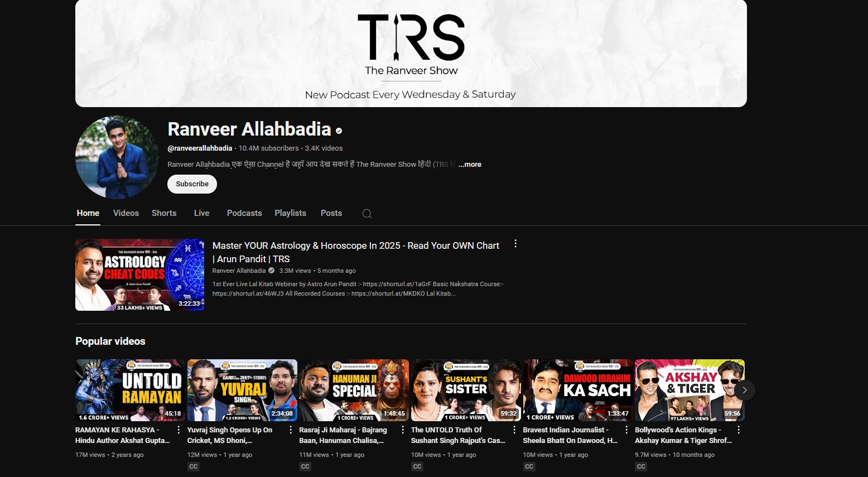The width and height of the screenshot is (868, 477).
Task: Click the 3.4K videos text
Action: pyautogui.click(x=324, y=148)
